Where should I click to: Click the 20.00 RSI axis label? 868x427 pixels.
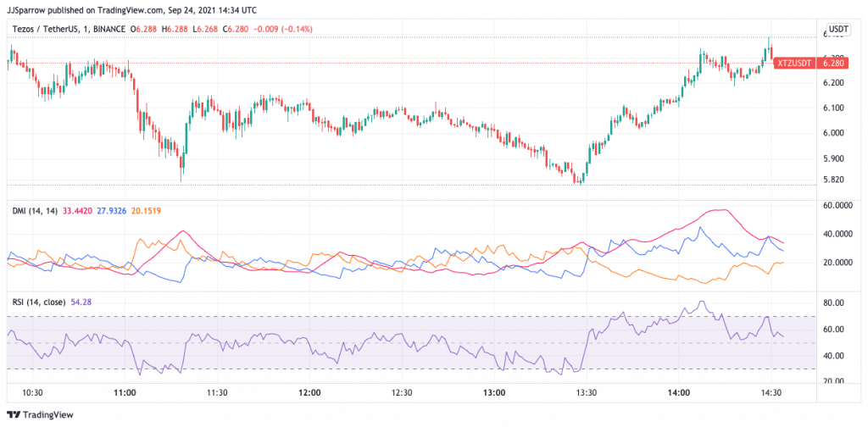[834, 381]
